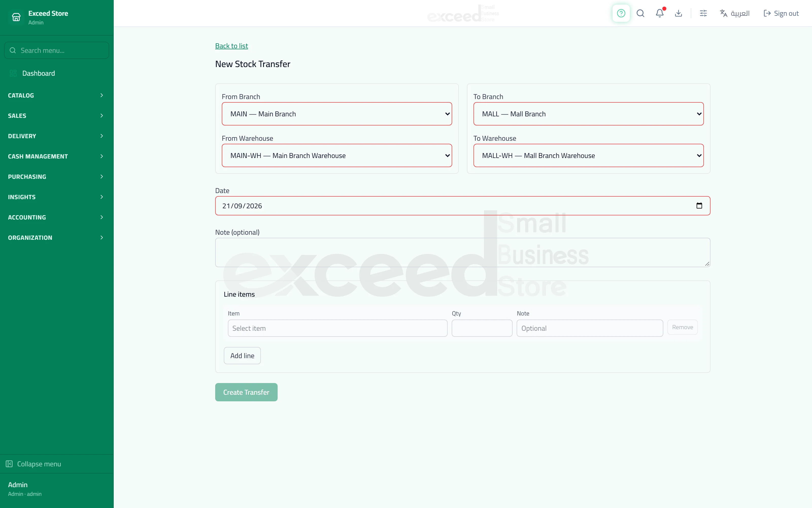Screen dimensions: 812x508
Task: Click the Date input field
Action: tap(462, 206)
